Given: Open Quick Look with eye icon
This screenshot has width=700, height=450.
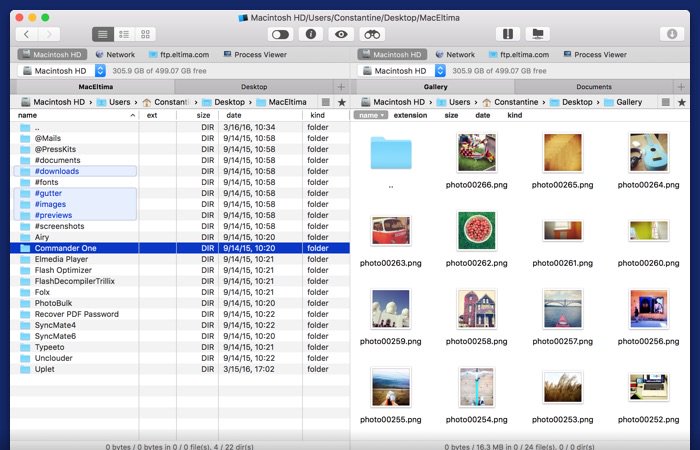Looking at the screenshot, I should tap(341, 34).
